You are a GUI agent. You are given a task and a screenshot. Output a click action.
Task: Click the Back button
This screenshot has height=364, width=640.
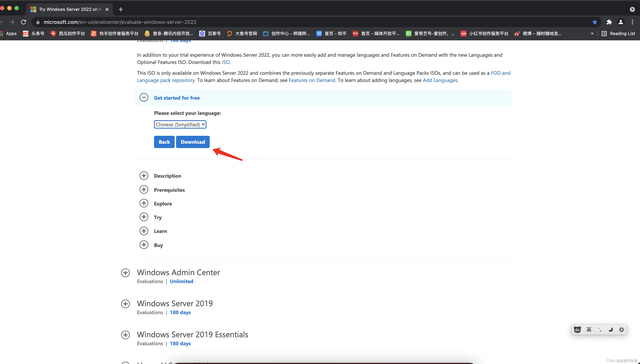(x=164, y=142)
